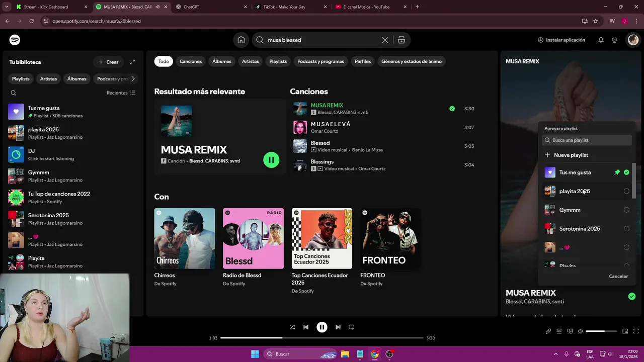This screenshot has height=362, width=644.
Task: Select the Todo filter chip
Action: coord(164,61)
